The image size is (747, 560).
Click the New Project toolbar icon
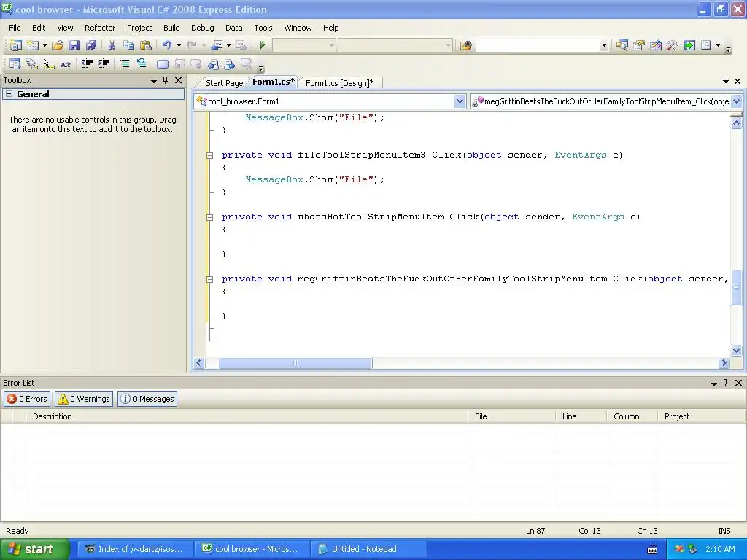pyautogui.click(x=15, y=45)
